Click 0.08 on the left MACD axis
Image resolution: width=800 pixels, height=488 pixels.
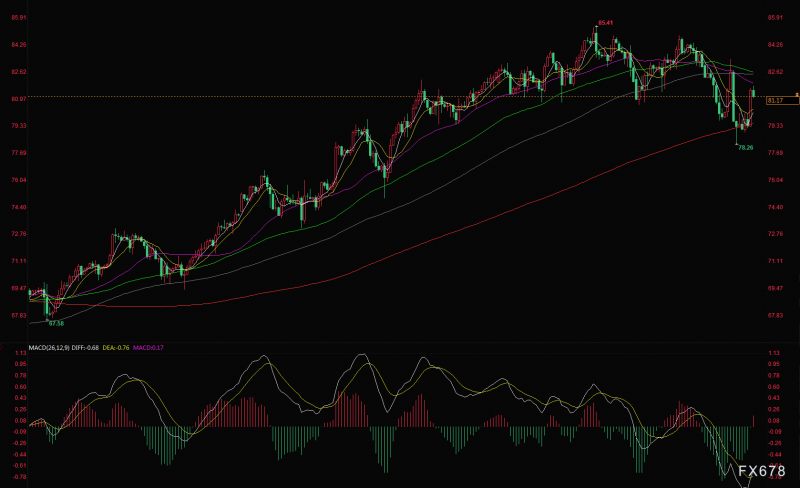[21, 421]
